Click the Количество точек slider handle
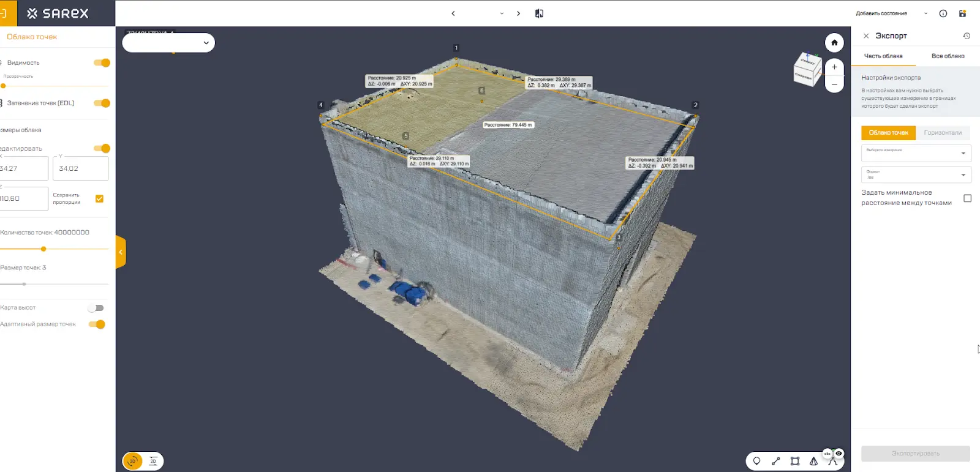This screenshot has height=472, width=980. [43, 249]
